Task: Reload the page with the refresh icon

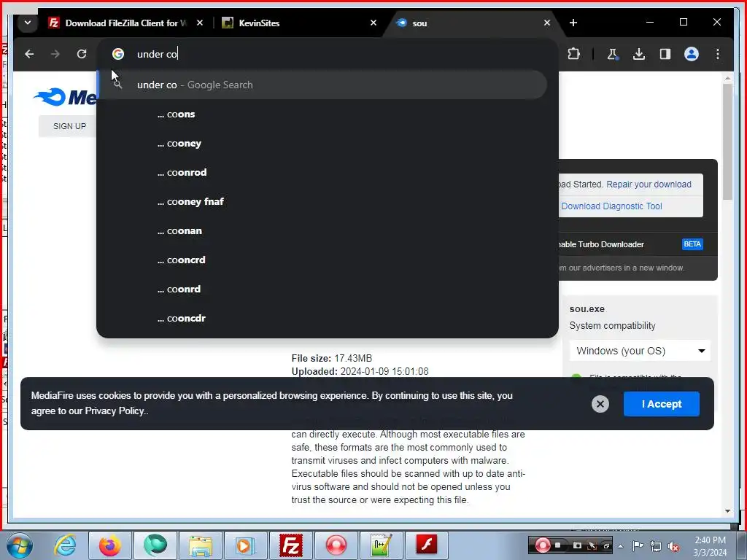Action: 82,54
